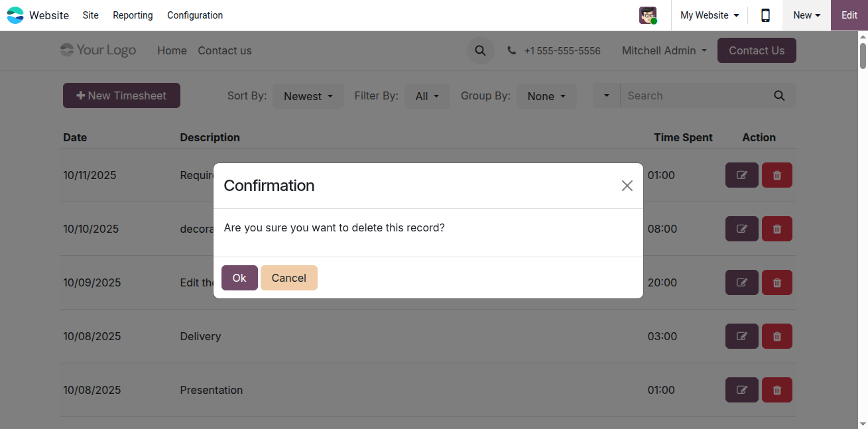
Task: Delete the Presentation timesheet entry
Action: pos(777,390)
